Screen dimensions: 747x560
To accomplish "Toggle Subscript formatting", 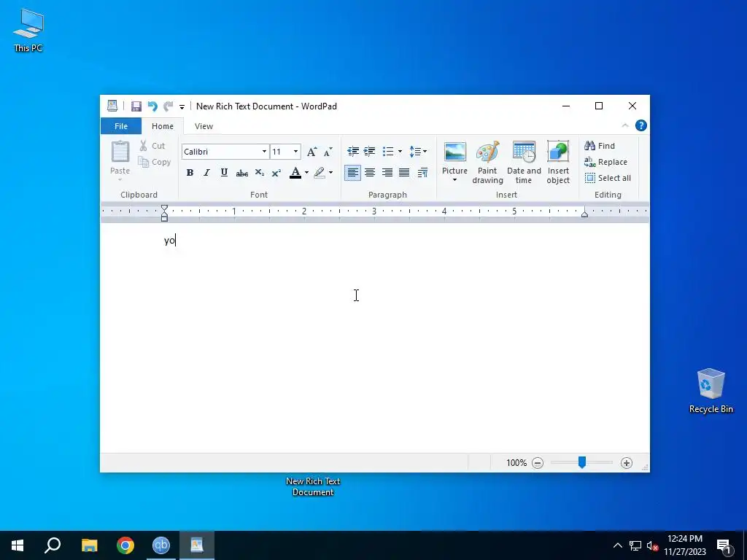I will click(x=259, y=172).
